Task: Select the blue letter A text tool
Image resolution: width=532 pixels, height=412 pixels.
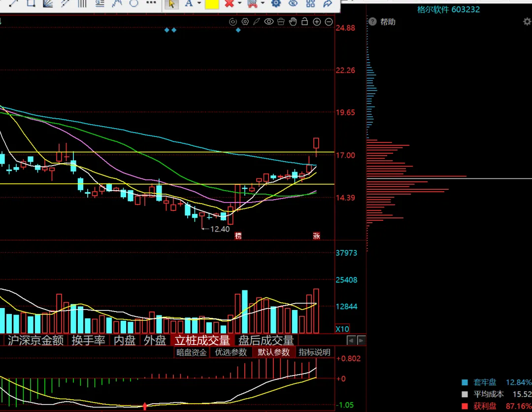Action: point(189,3)
